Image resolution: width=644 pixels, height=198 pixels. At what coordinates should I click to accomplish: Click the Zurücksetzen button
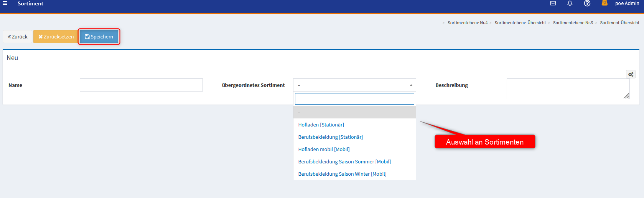click(x=56, y=37)
